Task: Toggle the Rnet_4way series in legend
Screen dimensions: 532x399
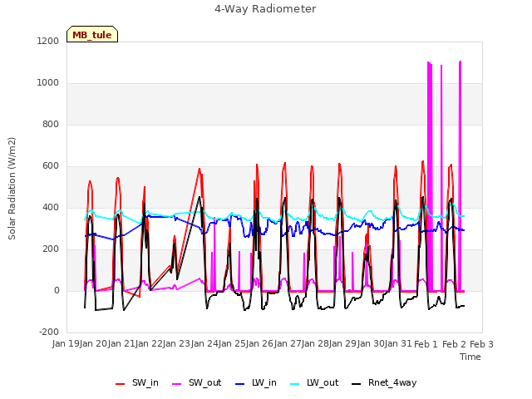Action: pyautogui.click(x=384, y=383)
